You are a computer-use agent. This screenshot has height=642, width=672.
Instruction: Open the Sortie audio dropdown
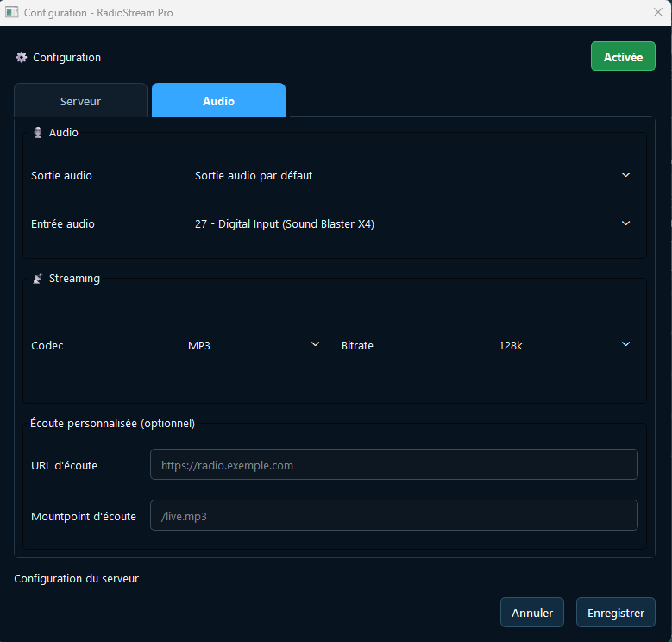(411, 175)
